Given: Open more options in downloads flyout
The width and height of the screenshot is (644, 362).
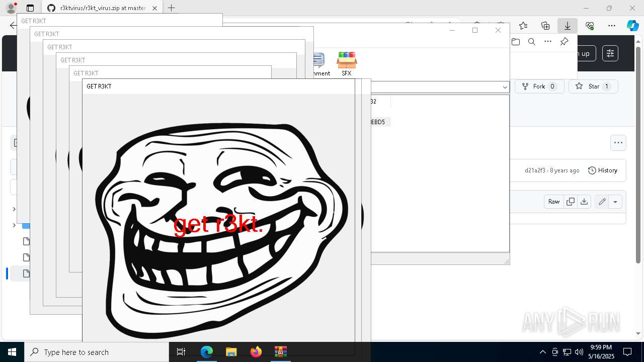Looking at the screenshot, I should click(x=548, y=42).
